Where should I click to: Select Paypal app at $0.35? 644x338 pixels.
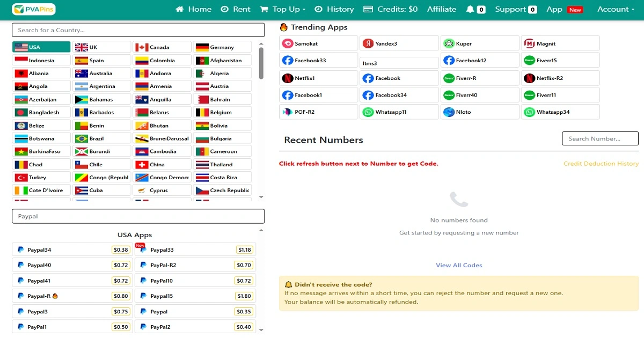click(195, 311)
